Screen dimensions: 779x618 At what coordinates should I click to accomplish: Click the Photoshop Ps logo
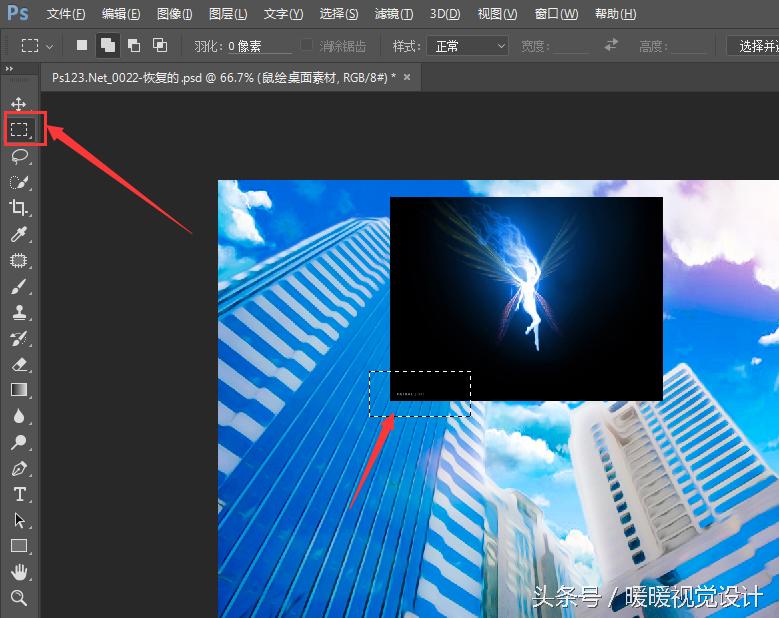[18, 13]
